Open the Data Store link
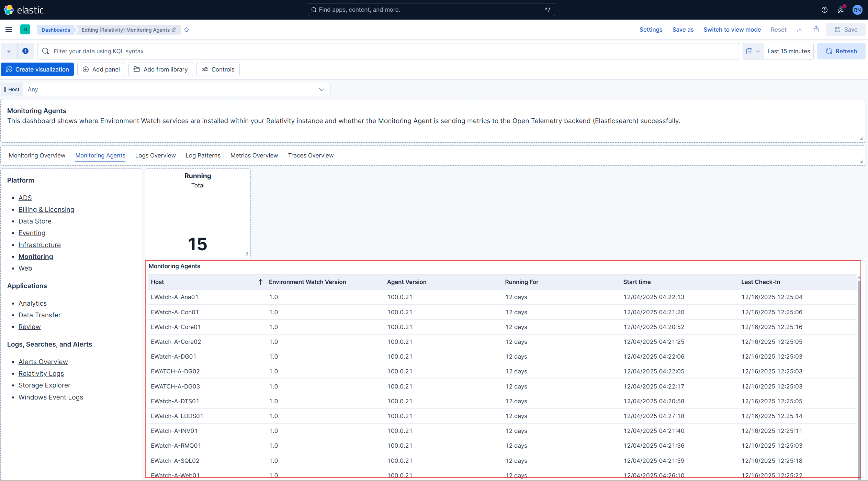Image resolution: width=868 pixels, height=481 pixels. (x=35, y=221)
